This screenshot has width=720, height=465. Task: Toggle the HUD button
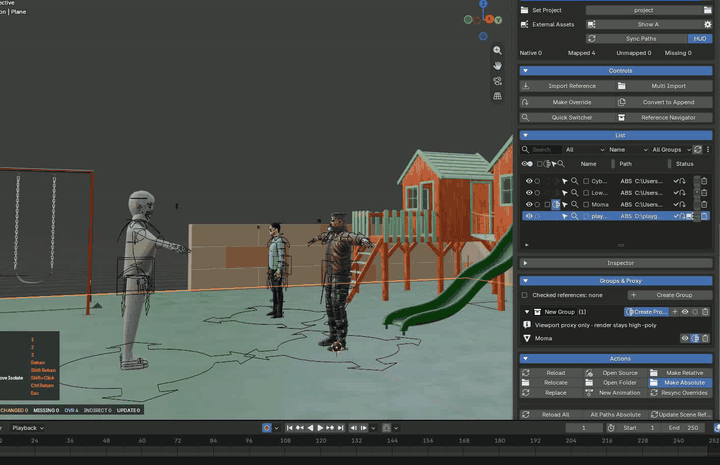(x=700, y=39)
